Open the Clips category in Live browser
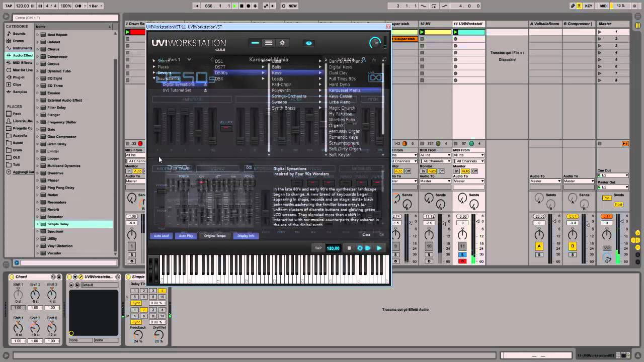Viewport: 644px width, 362px height. [x=18, y=84]
